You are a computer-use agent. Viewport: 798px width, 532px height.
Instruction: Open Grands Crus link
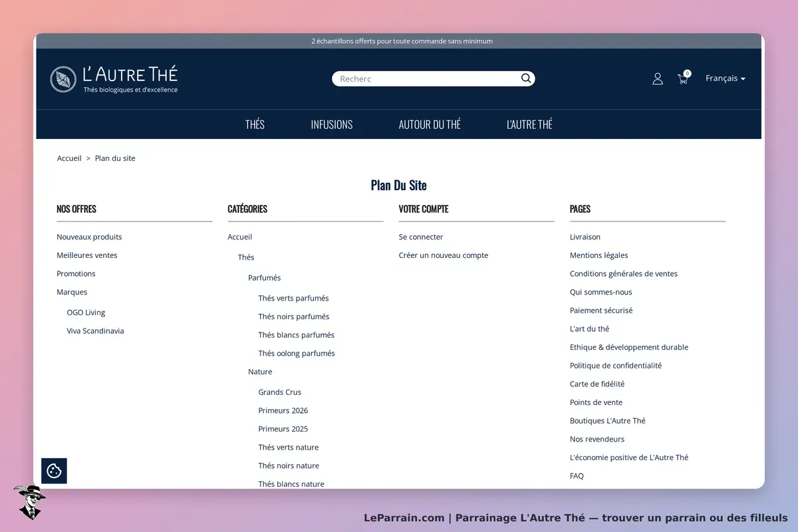point(280,392)
